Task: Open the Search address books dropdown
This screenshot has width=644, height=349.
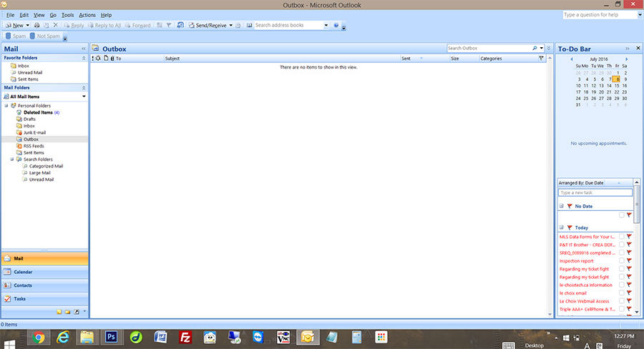Action: (x=326, y=26)
